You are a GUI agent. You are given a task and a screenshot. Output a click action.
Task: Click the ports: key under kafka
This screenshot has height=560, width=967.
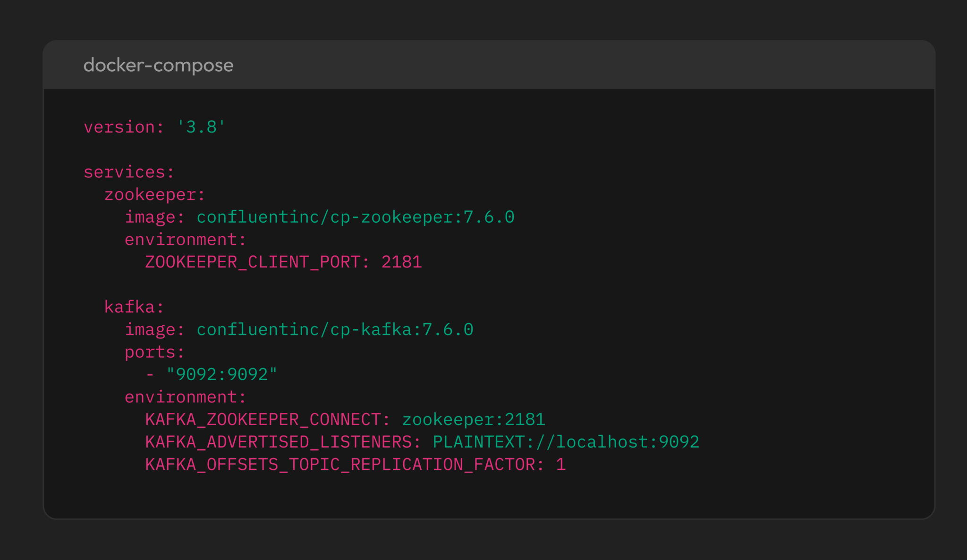click(154, 351)
